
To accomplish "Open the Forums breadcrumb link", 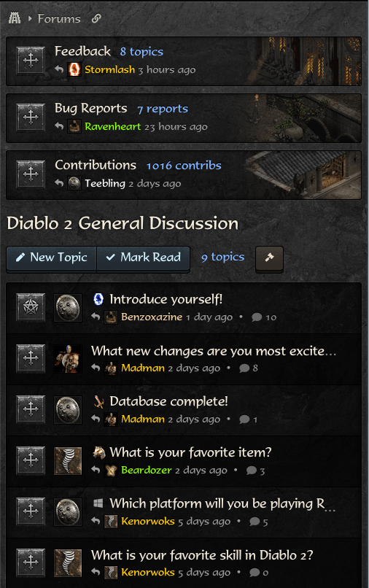I will (59, 18).
